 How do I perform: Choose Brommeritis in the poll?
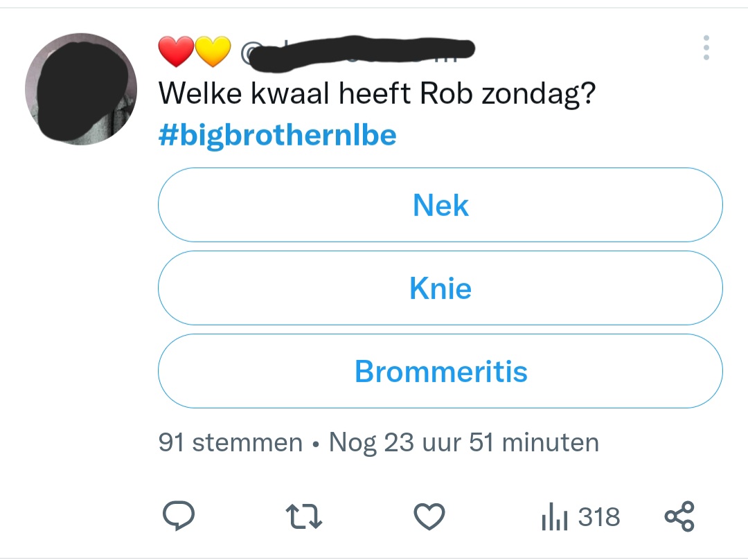point(440,371)
